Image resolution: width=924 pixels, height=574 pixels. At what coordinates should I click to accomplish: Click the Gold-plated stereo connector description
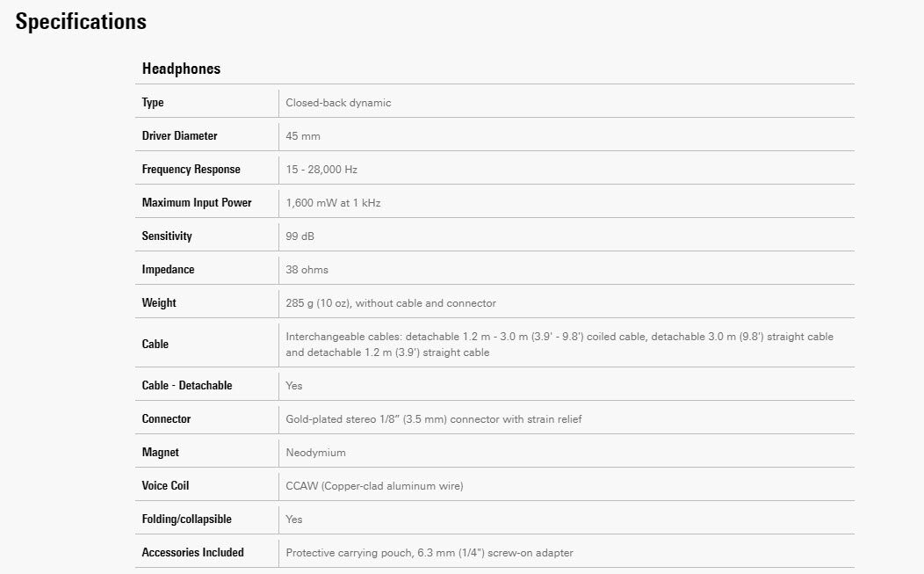click(x=433, y=419)
